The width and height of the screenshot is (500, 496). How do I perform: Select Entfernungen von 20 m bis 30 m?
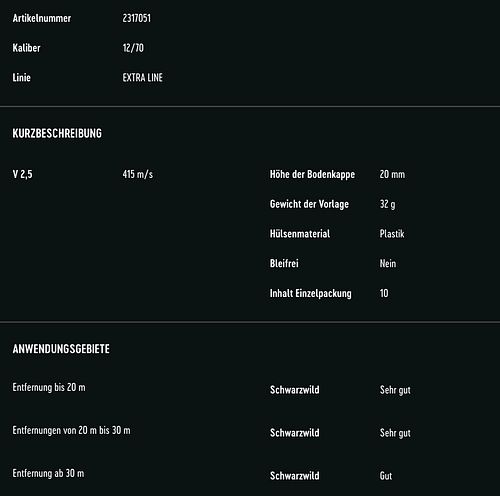click(71, 430)
